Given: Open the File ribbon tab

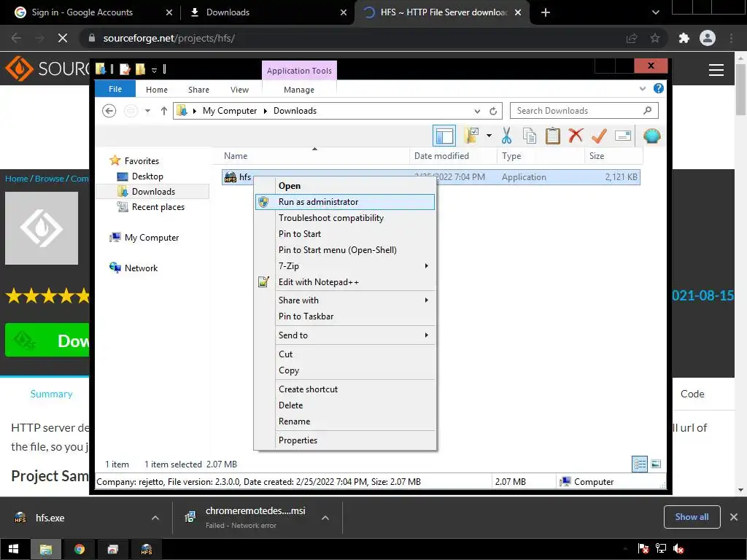Looking at the screenshot, I should point(115,89).
